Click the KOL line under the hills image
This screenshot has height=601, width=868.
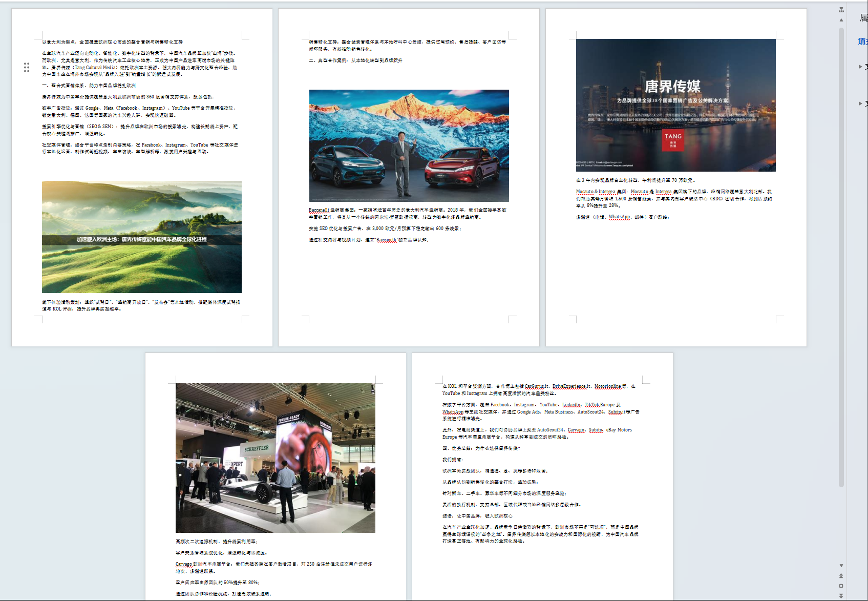click(x=141, y=306)
